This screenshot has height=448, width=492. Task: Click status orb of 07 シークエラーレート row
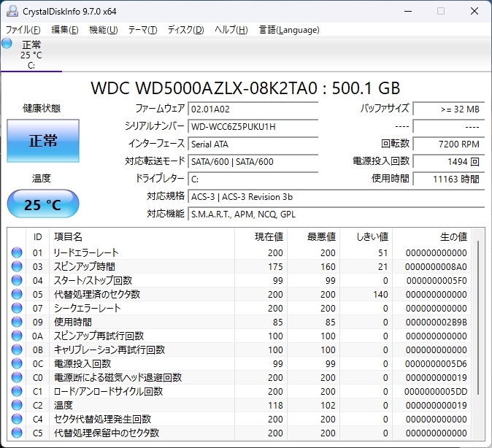[17, 308]
